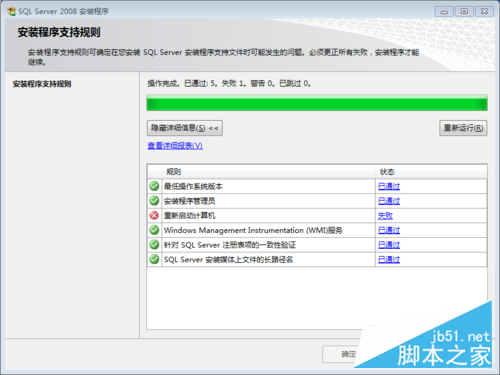Open 查看详细报表(V) link
The image size is (500, 375).
pyautogui.click(x=175, y=146)
